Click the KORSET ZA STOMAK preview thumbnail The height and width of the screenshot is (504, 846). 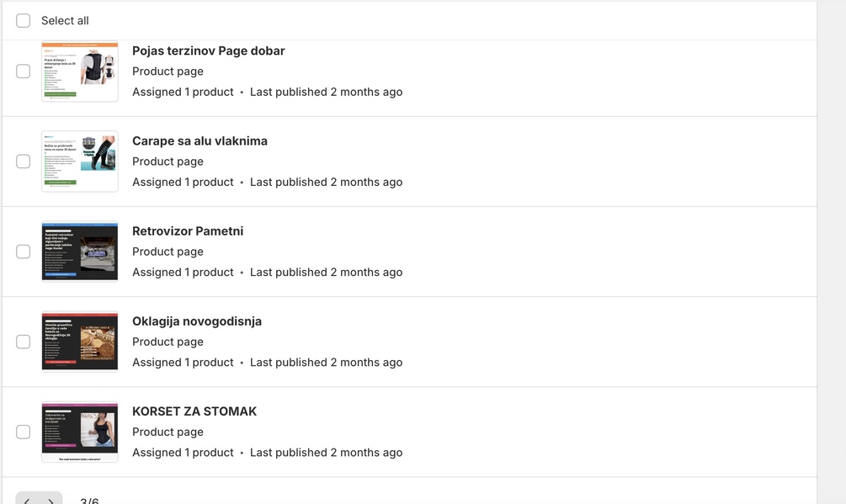pos(80,432)
